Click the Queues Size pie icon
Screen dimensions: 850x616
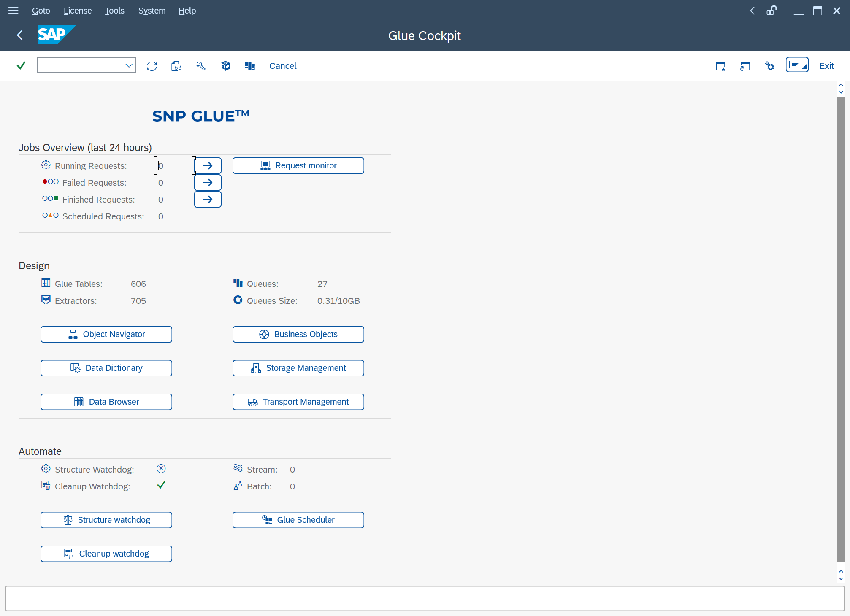(x=238, y=300)
